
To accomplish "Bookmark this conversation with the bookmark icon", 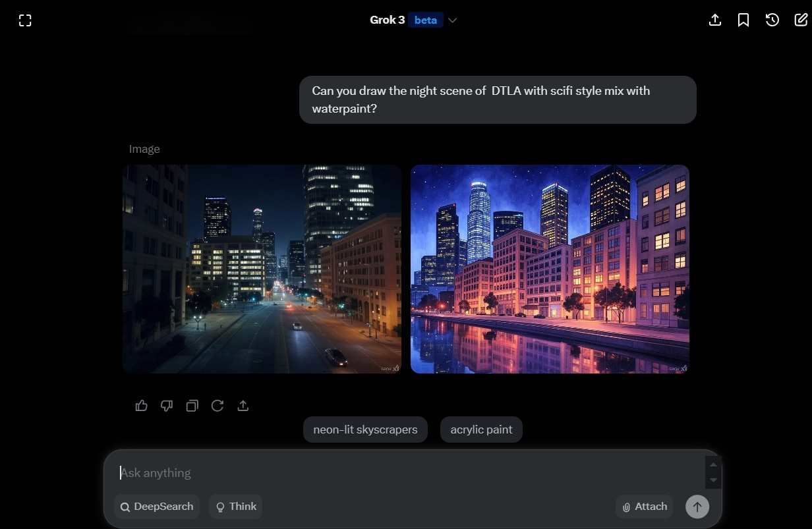I will tap(743, 20).
